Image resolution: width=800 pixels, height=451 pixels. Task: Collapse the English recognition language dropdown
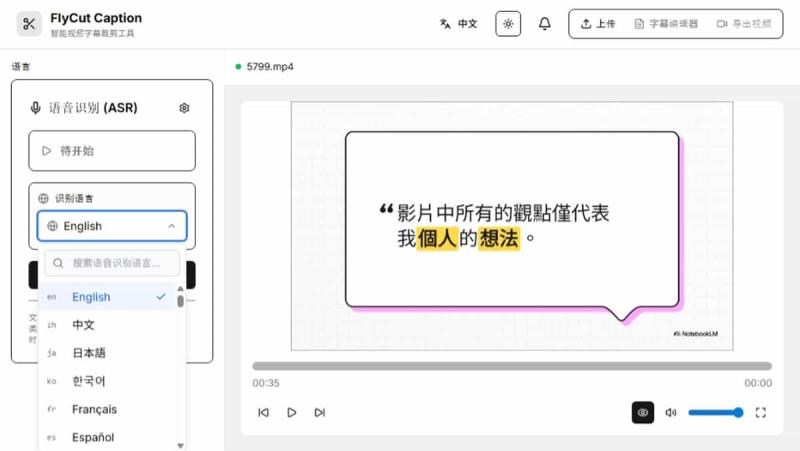click(112, 226)
